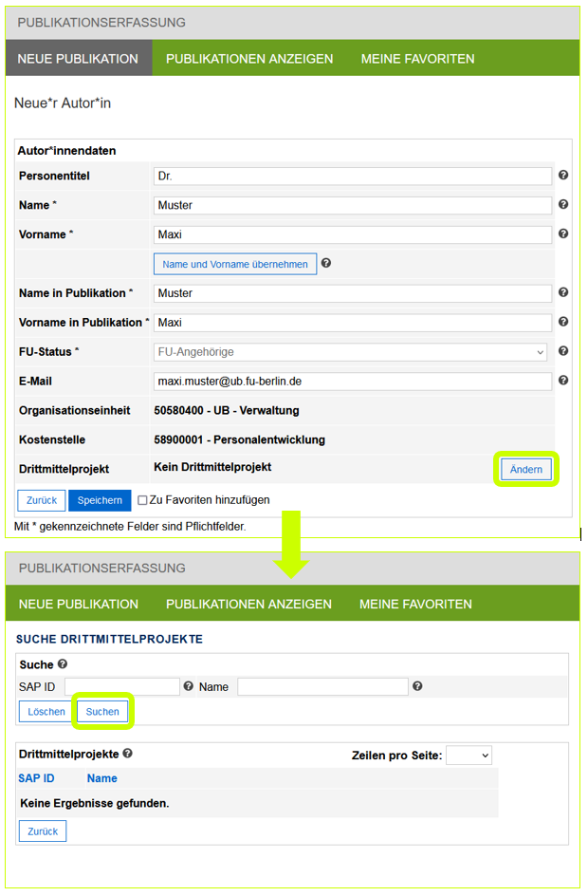Click the Name search input field
588x896 pixels.
pos(322,686)
